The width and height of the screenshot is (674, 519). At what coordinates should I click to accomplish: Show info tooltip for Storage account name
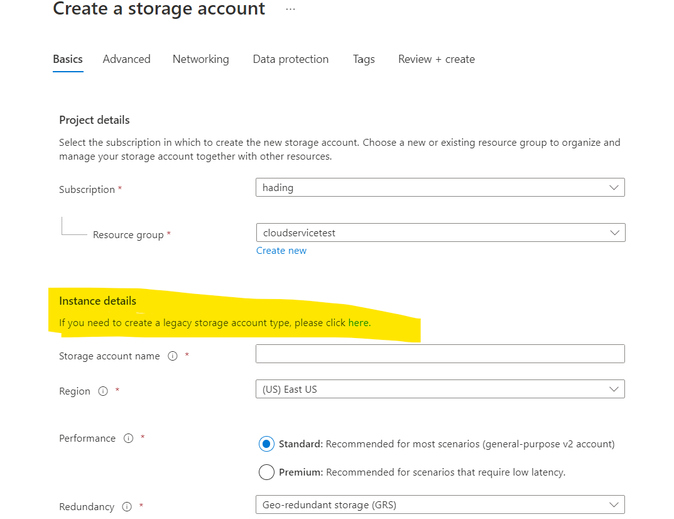(172, 356)
